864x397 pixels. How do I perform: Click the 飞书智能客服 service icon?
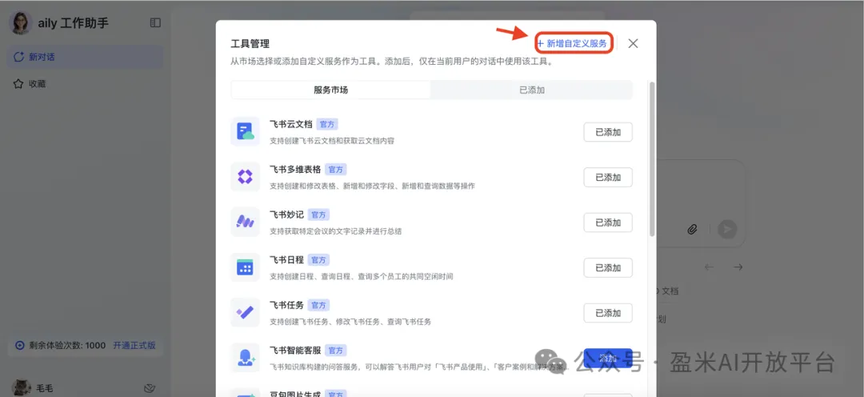pos(245,357)
